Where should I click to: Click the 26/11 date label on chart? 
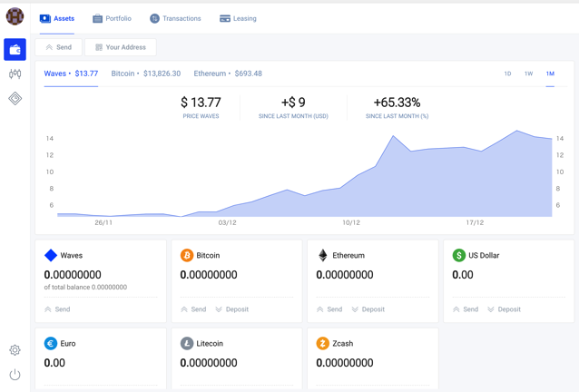pyautogui.click(x=103, y=222)
